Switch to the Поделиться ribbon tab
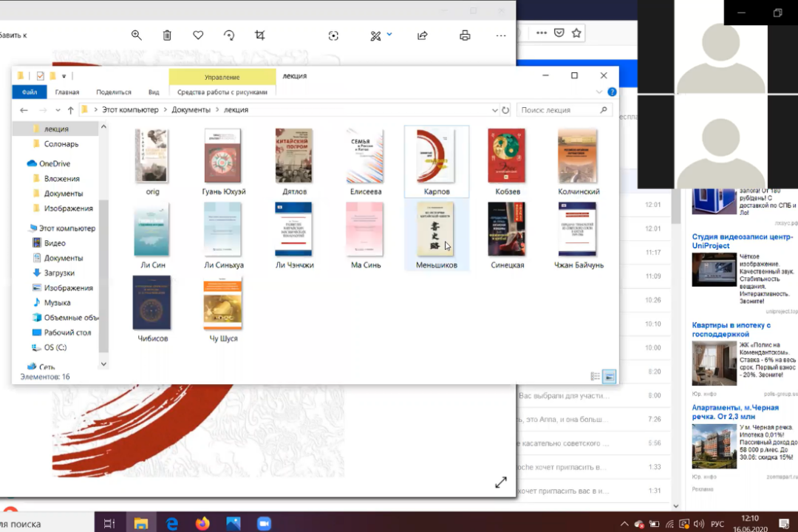The width and height of the screenshot is (798, 532). point(114,92)
